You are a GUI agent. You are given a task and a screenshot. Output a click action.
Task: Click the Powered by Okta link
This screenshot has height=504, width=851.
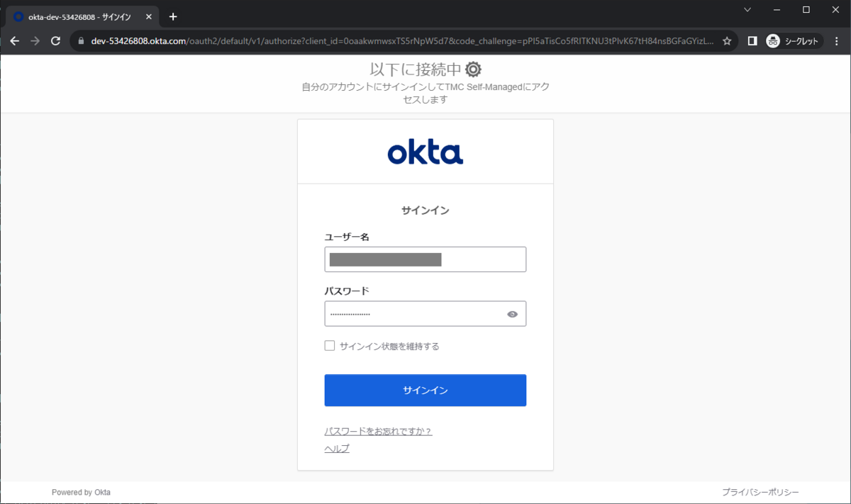coord(81,492)
